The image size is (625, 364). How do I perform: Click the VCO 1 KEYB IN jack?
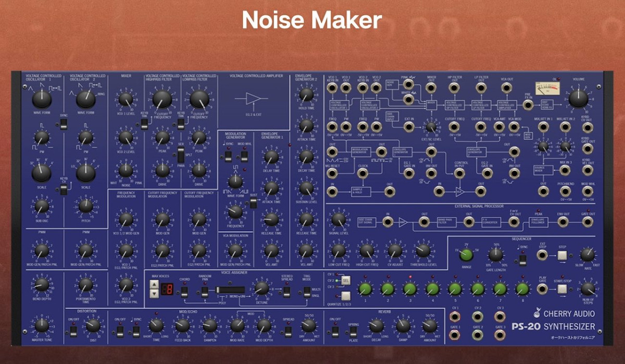[x=333, y=89]
